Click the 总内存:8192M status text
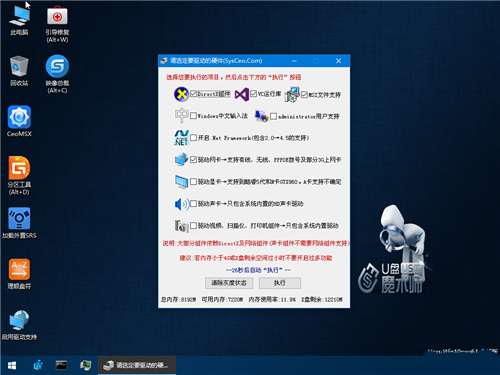Viewport: 500px width, 375px height. pos(179,300)
